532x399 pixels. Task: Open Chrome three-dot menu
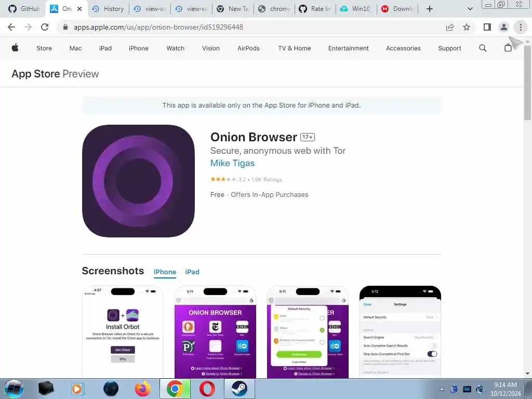(x=521, y=27)
